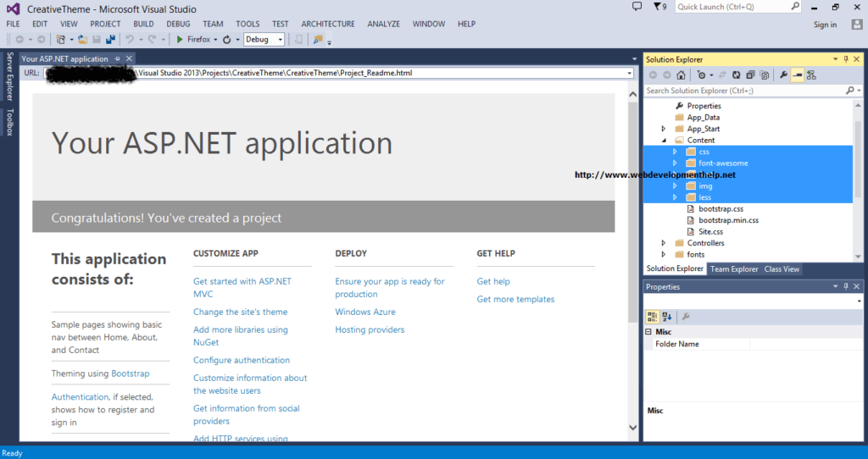Open the feedback speech bubble icon
This screenshot has height=459, width=868.
tap(637, 7)
